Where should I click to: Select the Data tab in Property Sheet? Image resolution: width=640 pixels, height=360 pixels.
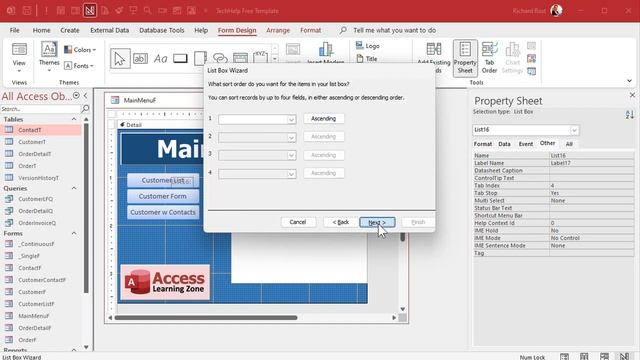pyautogui.click(x=504, y=144)
